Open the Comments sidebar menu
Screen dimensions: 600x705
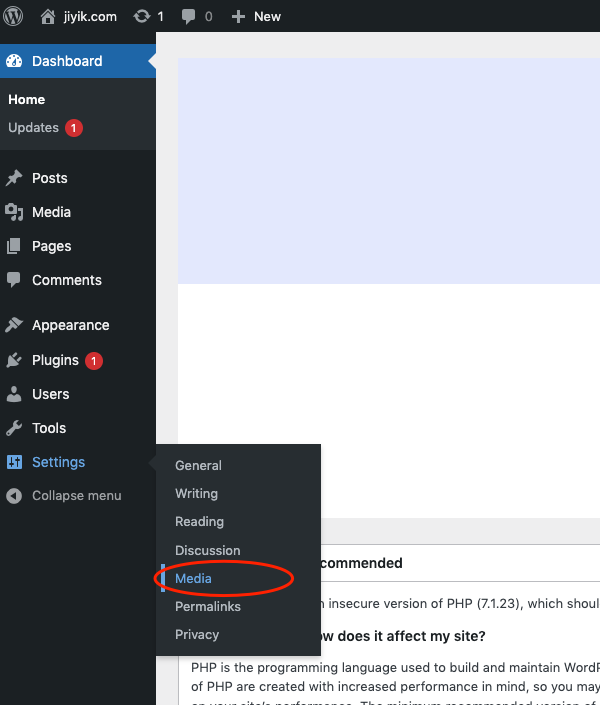pyautogui.click(x=67, y=280)
